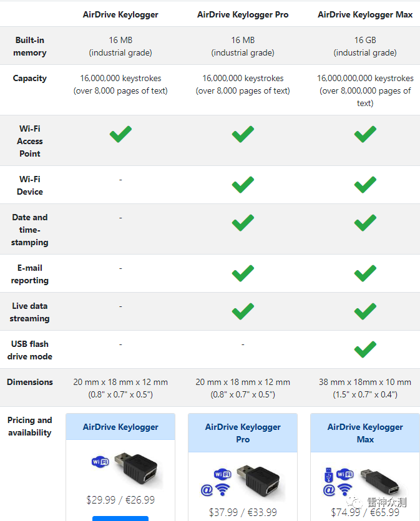This screenshot has height=521, width=420.
Task: Click the wireless signal icon in the Pro card
Action: tap(222, 490)
